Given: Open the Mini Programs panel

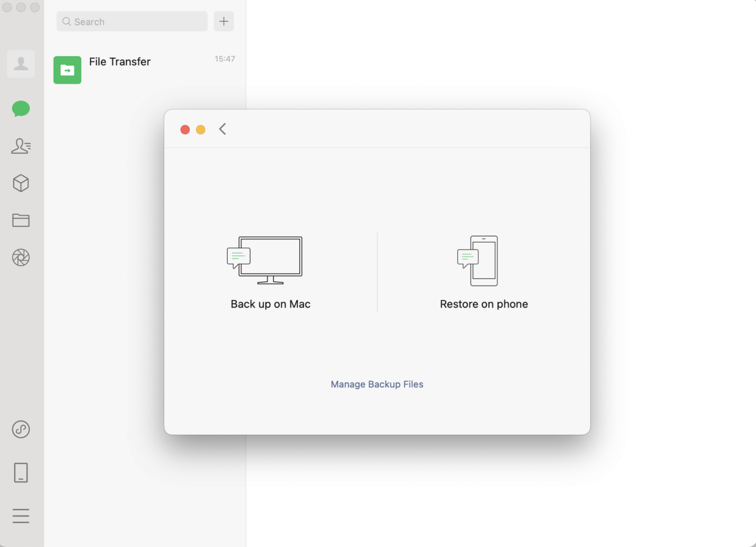Looking at the screenshot, I should click(21, 183).
